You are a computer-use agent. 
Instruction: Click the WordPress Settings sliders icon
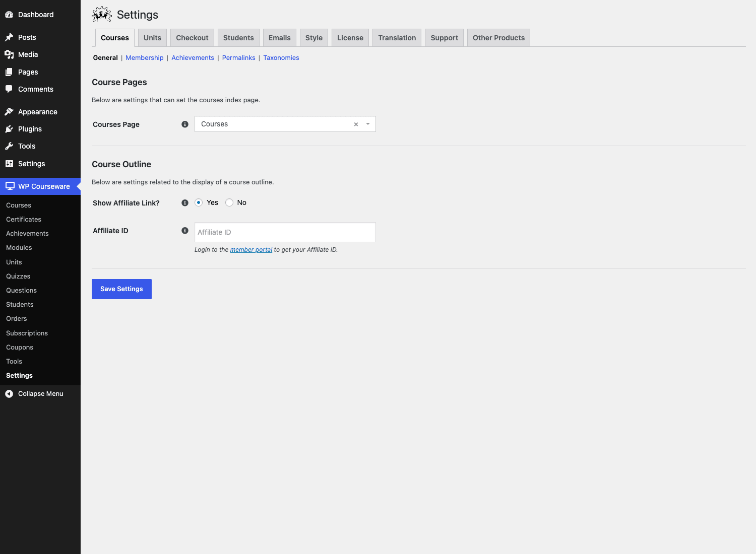[x=9, y=164]
